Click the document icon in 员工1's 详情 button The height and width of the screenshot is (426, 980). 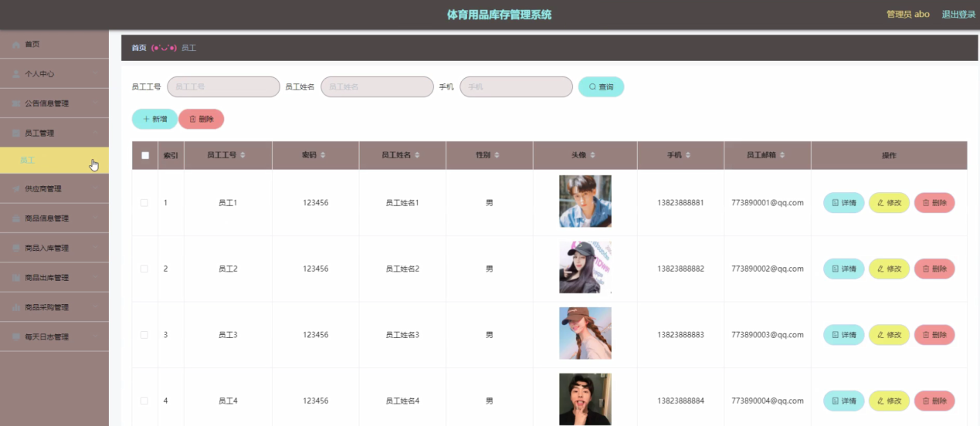coord(835,203)
